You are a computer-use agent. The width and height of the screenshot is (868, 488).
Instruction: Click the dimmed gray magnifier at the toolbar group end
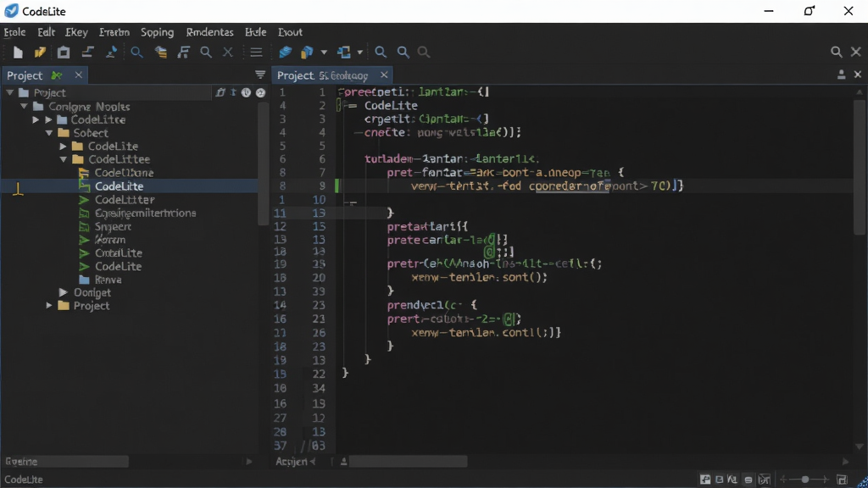pyautogui.click(x=424, y=53)
